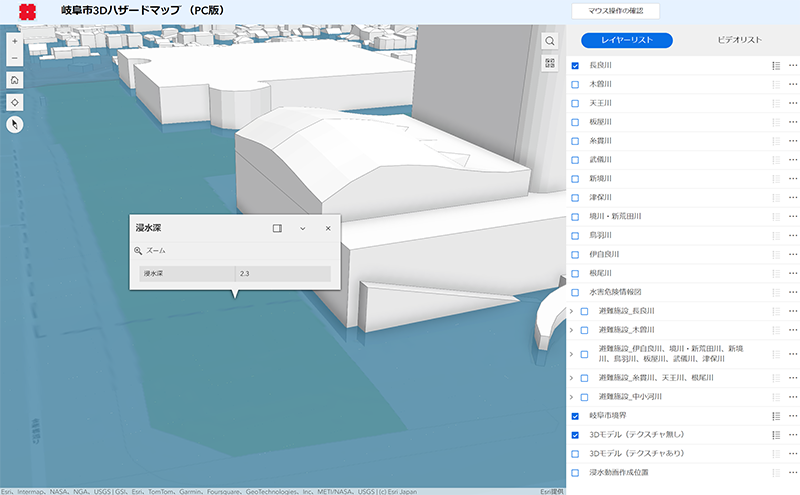Collapse the 浸水深 popup with chevron
Image resolution: width=800 pixels, height=495 pixels.
[x=303, y=228]
